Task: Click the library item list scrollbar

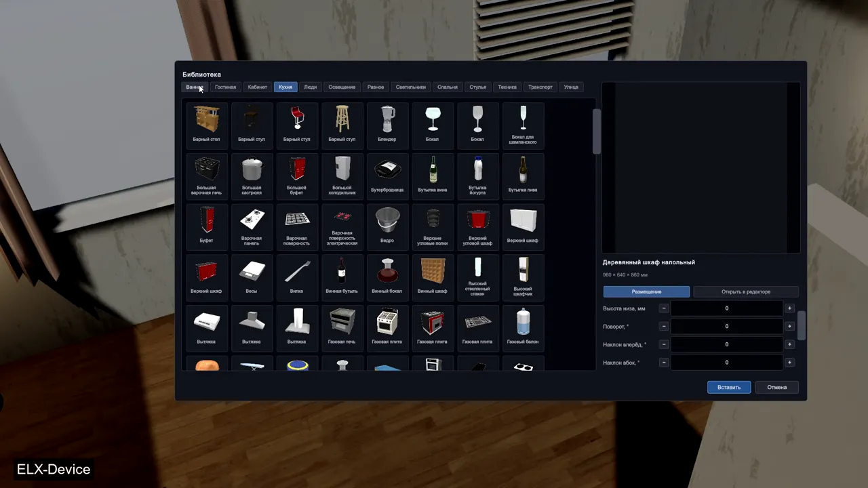Action: click(597, 131)
